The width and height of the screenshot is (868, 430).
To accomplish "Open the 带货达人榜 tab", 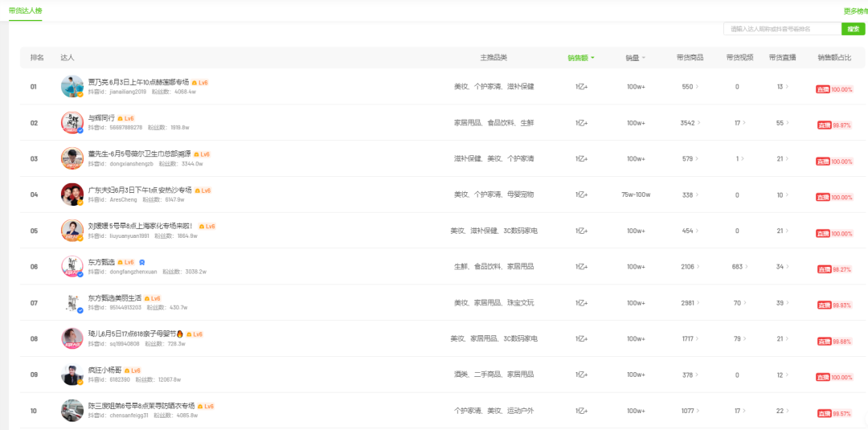I will [25, 10].
